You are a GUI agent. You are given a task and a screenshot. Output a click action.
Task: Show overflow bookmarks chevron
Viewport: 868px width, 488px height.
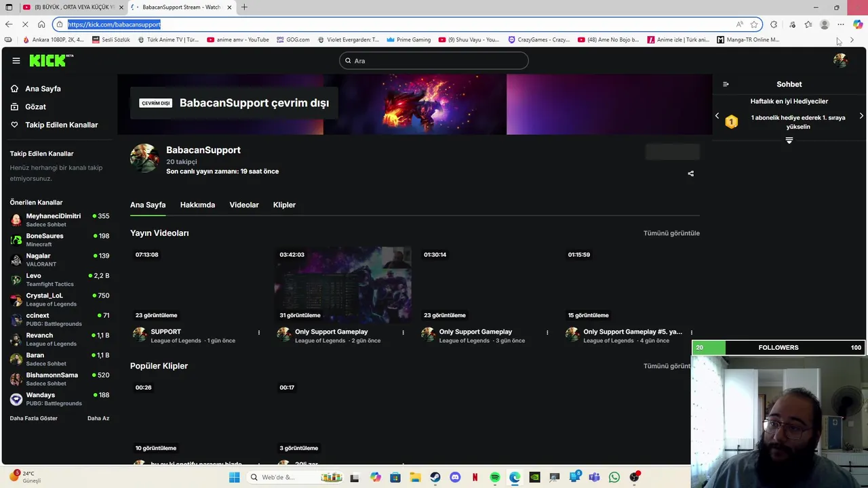click(x=852, y=40)
